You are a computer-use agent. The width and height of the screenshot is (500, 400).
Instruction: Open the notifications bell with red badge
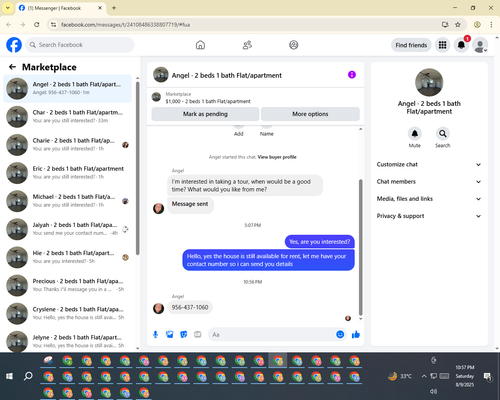pos(461,45)
